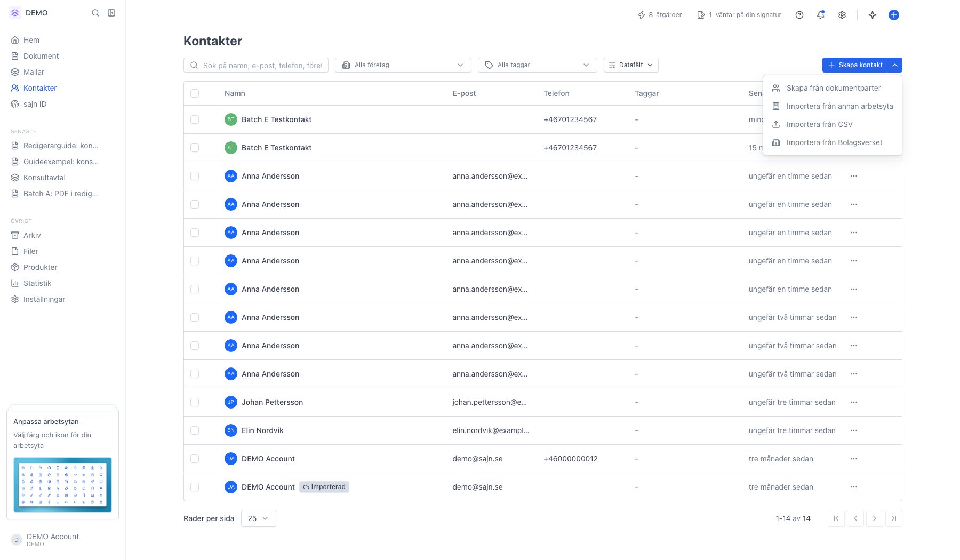Click the sparkle AI assistant icon
The image size is (960, 560).
[873, 15]
